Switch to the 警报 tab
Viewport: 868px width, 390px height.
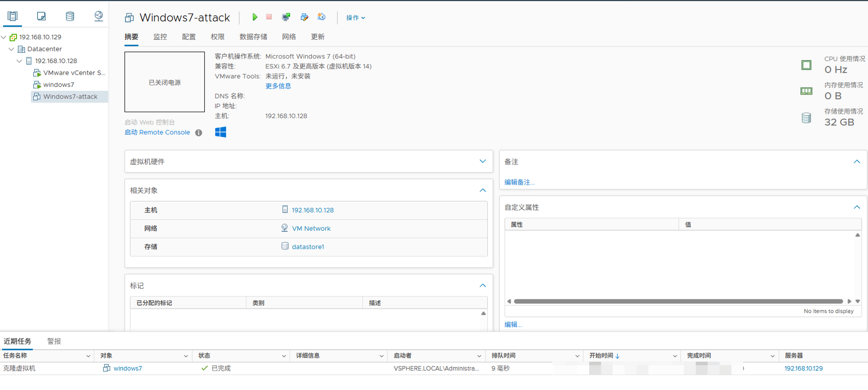pyautogui.click(x=54, y=341)
